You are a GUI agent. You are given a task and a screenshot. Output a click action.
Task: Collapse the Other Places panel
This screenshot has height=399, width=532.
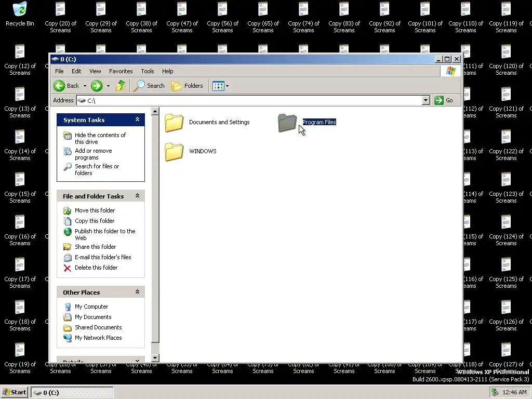(x=137, y=292)
